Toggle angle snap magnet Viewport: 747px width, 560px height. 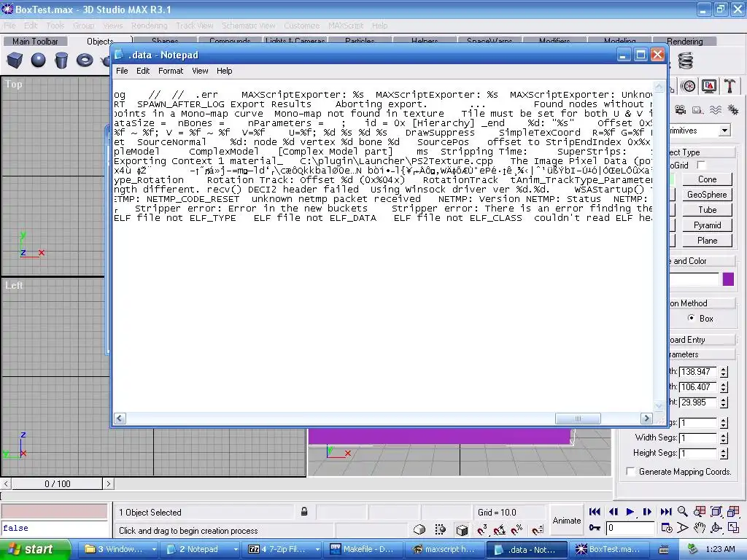point(499,529)
